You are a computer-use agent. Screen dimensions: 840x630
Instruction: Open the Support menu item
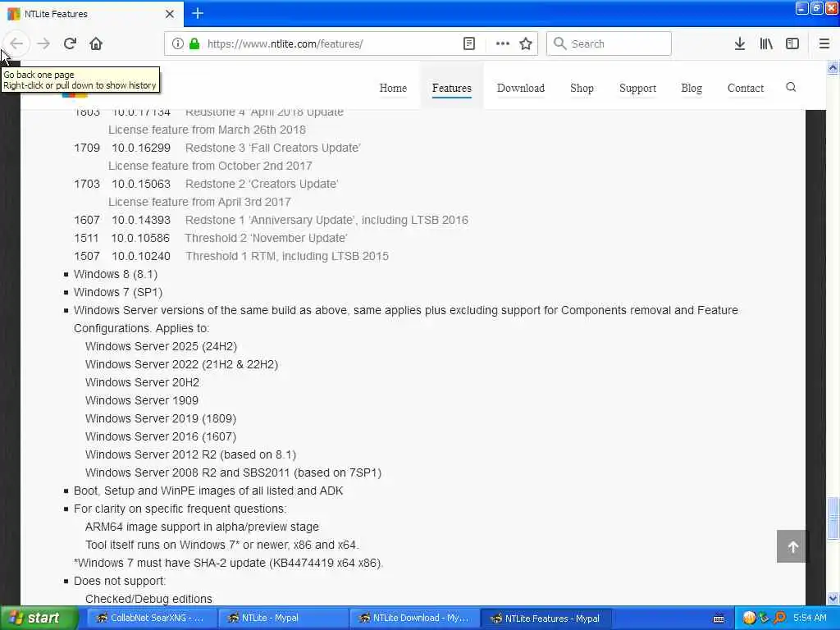click(637, 88)
